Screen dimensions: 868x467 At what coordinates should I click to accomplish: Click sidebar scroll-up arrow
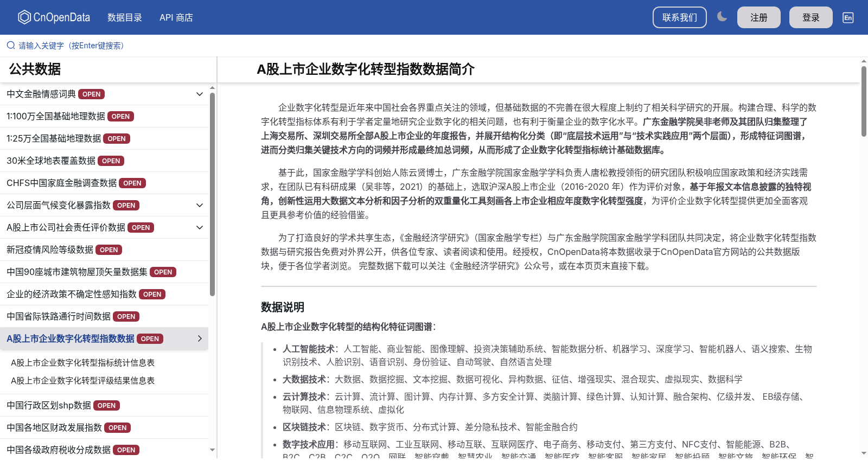pos(212,87)
